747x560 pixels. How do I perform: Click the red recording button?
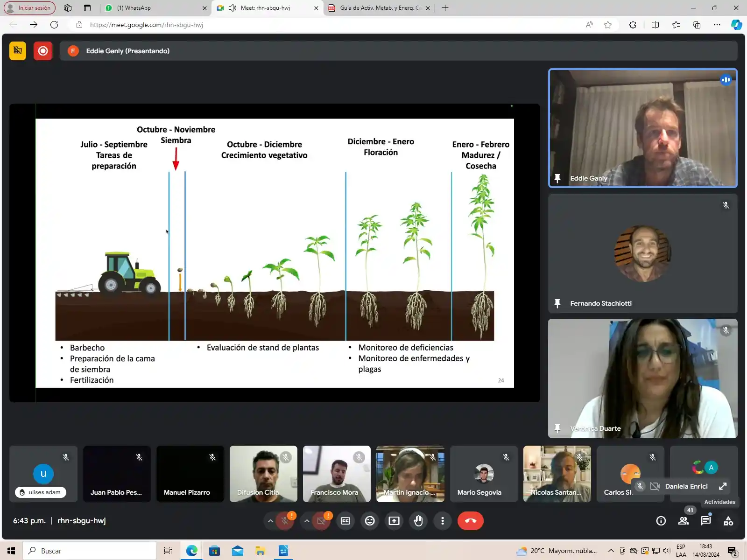[x=43, y=51]
